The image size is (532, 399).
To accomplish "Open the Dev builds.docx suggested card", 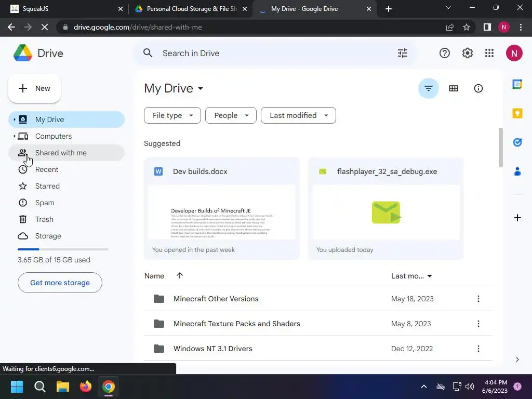I will click(x=221, y=209).
